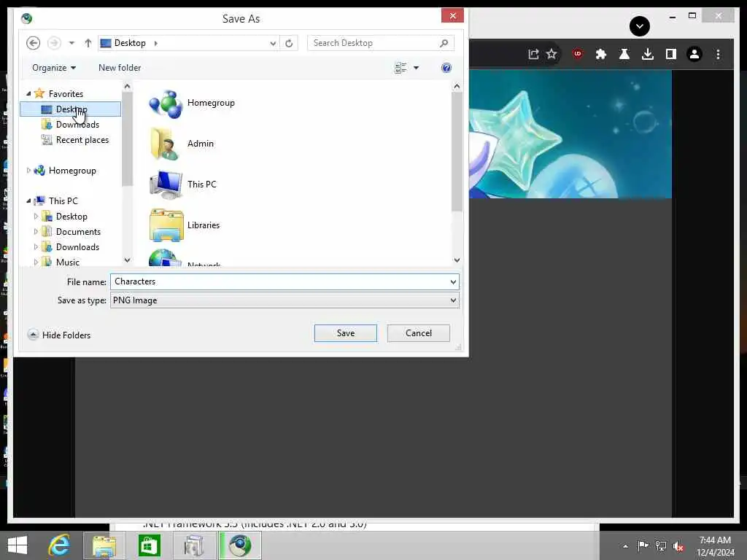Collapse the This PC tree node
The image size is (747, 560).
click(x=28, y=201)
